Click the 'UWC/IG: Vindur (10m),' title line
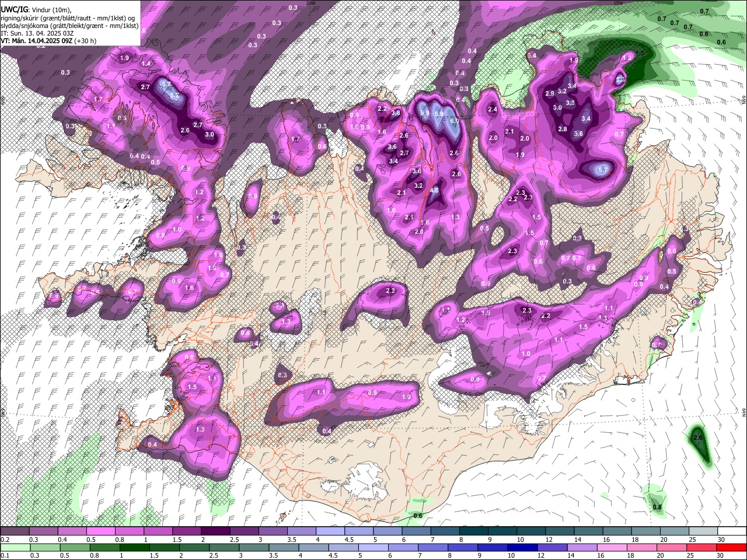 (x=36, y=10)
